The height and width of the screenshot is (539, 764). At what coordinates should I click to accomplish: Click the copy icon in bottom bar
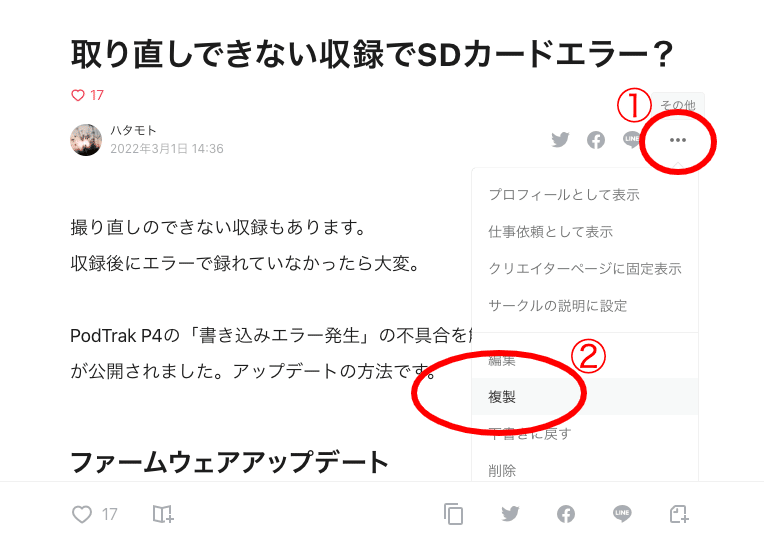point(453,514)
